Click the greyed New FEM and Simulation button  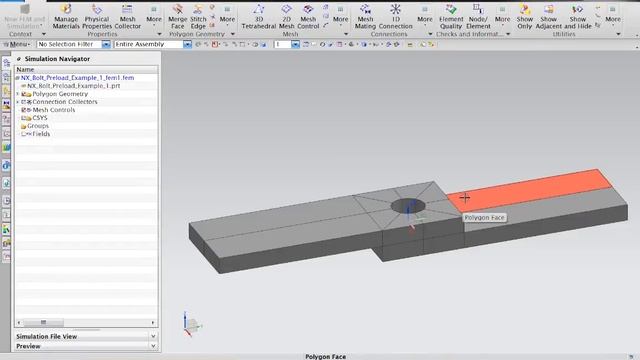pyautogui.click(x=24, y=16)
